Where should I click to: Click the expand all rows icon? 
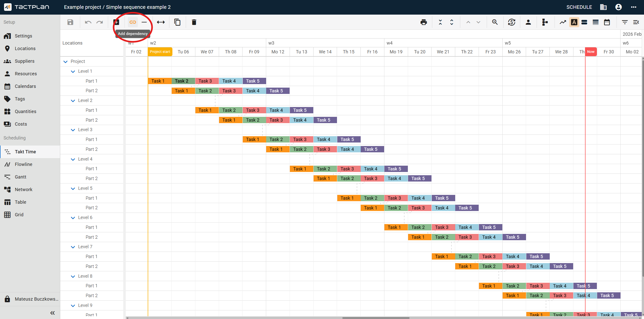click(x=452, y=22)
